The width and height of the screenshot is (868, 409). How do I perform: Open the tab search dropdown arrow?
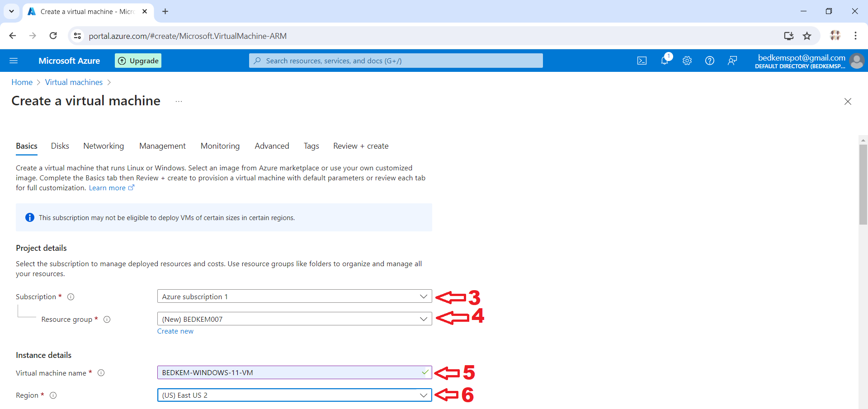point(11,11)
